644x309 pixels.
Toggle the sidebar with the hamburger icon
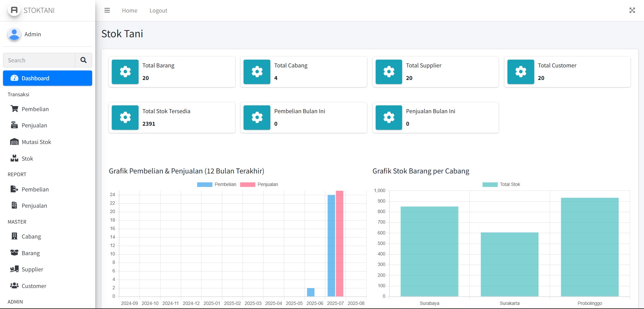[x=107, y=11]
